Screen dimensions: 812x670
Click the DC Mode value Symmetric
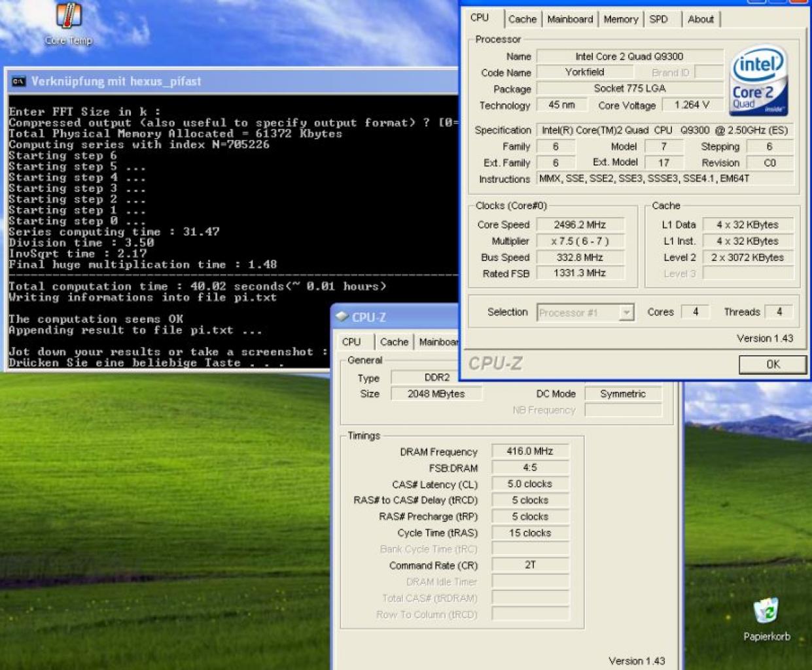coord(623,394)
